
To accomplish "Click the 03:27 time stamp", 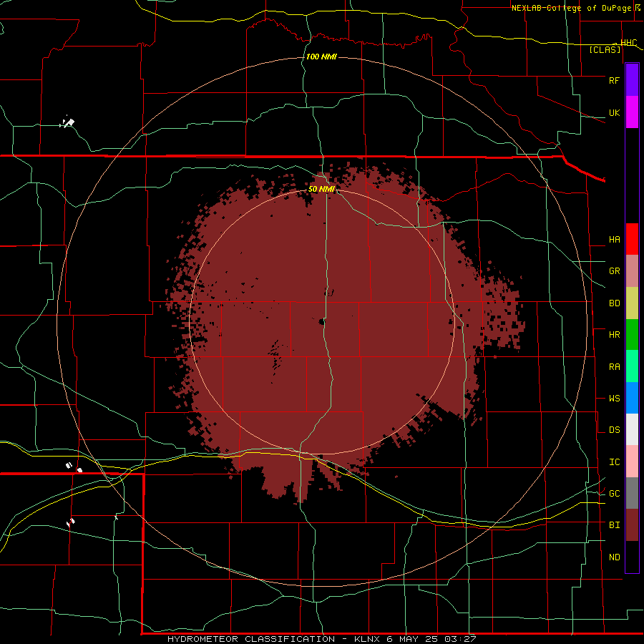I will (x=460, y=639).
